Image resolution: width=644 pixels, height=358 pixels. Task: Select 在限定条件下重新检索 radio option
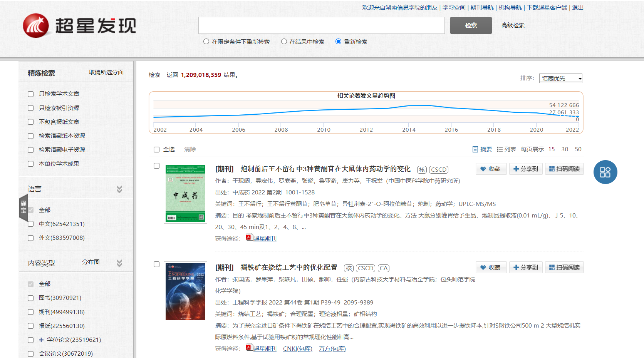pyautogui.click(x=206, y=42)
